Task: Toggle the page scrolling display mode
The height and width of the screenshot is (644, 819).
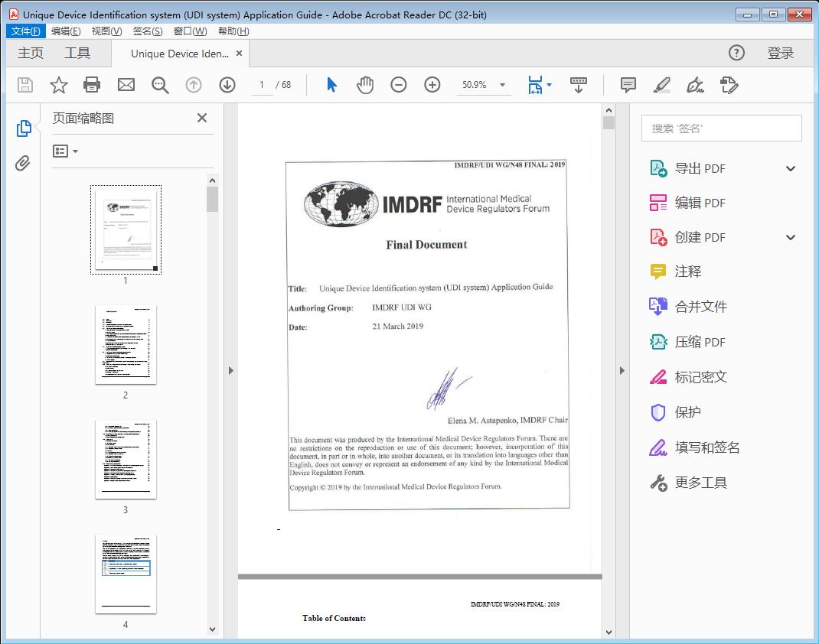Action: click(x=579, y=85)
